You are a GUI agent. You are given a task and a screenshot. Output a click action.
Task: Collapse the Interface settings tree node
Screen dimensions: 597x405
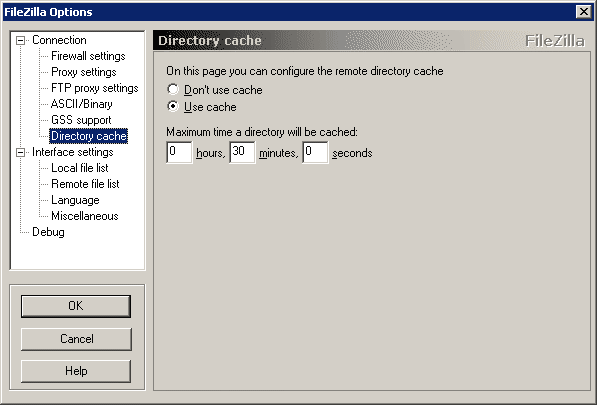[20, 153]
